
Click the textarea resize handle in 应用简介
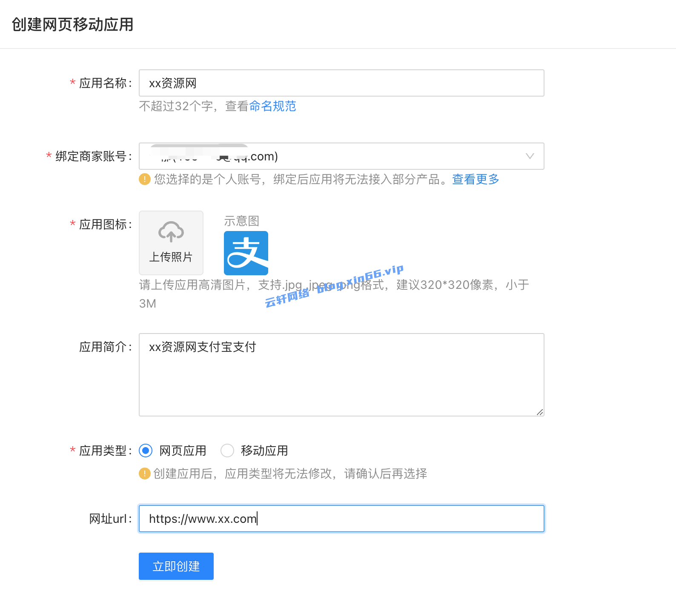(540, 412)
